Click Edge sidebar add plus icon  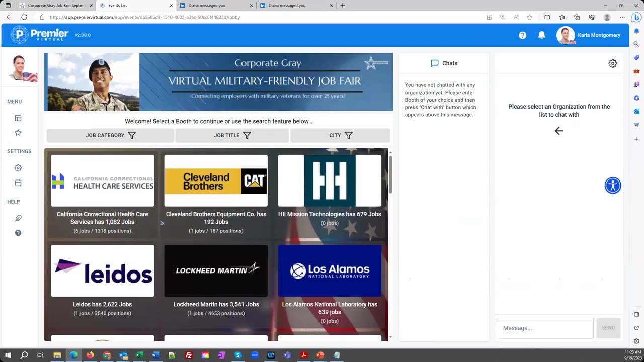(x=636, y=139)
